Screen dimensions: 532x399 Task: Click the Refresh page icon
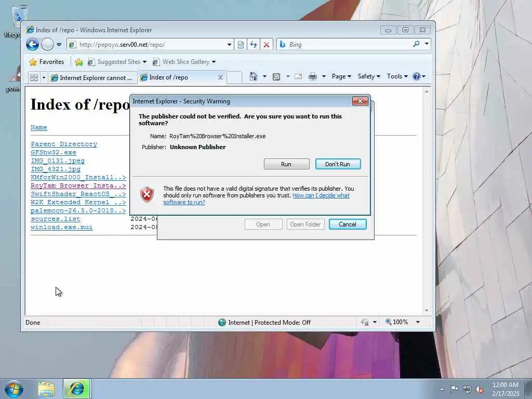254,45
